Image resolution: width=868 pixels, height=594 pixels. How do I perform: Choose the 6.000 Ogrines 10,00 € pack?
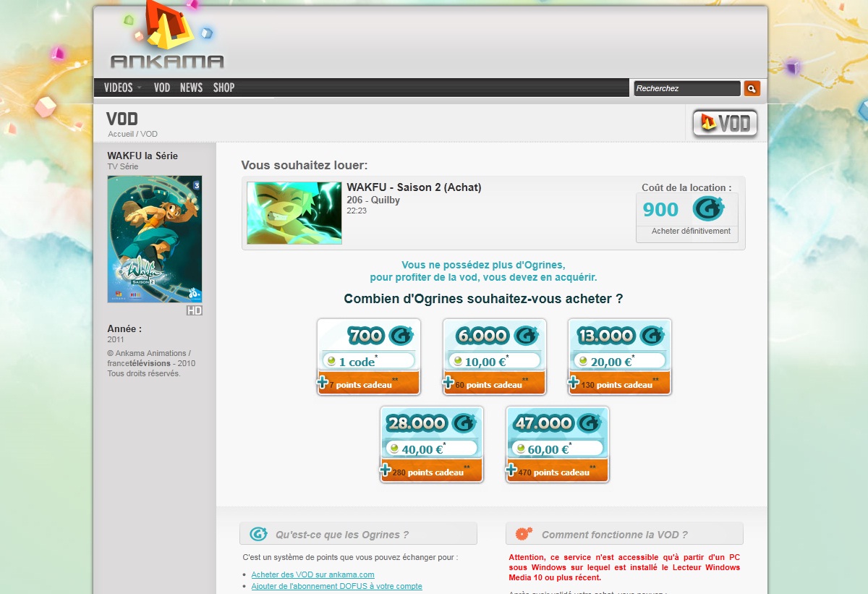(x=494, y=356)
